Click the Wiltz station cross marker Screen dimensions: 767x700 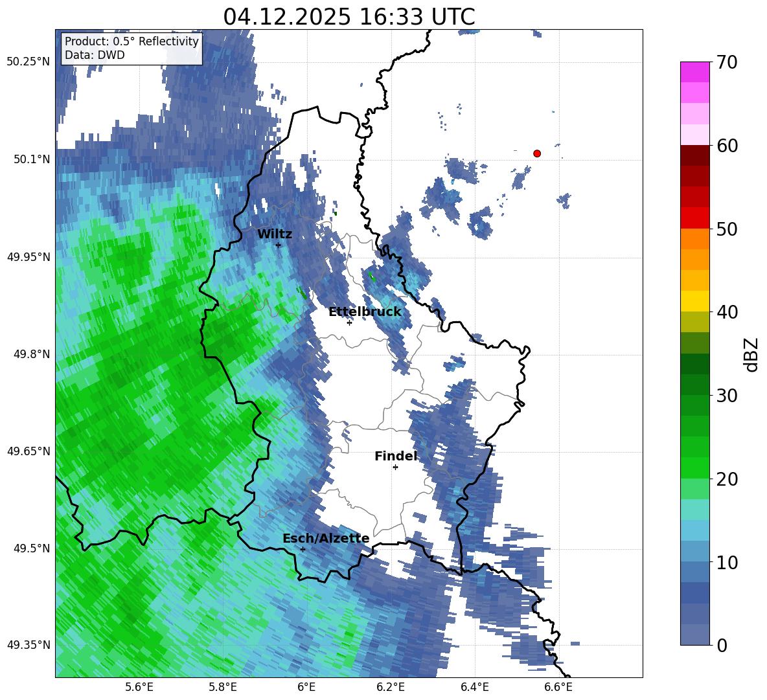point(279,245)
